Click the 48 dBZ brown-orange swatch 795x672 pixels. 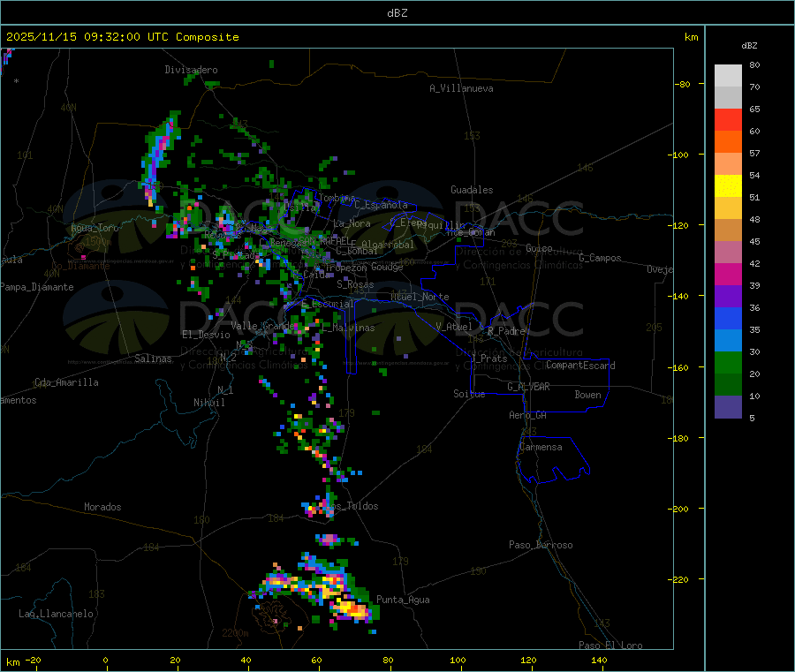[x=728, y=230]
